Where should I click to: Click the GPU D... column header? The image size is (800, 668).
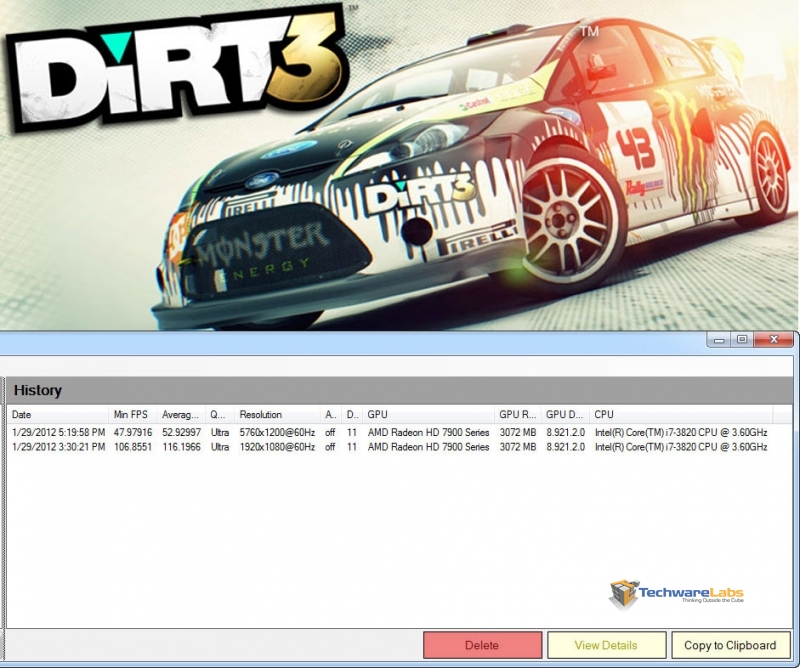[565, 414]
